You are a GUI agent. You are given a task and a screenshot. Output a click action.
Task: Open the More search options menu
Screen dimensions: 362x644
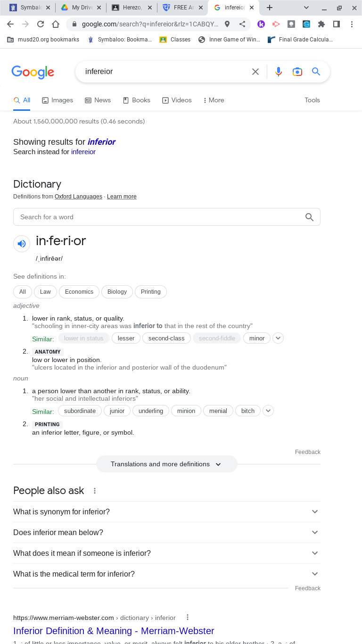[214, 100]
